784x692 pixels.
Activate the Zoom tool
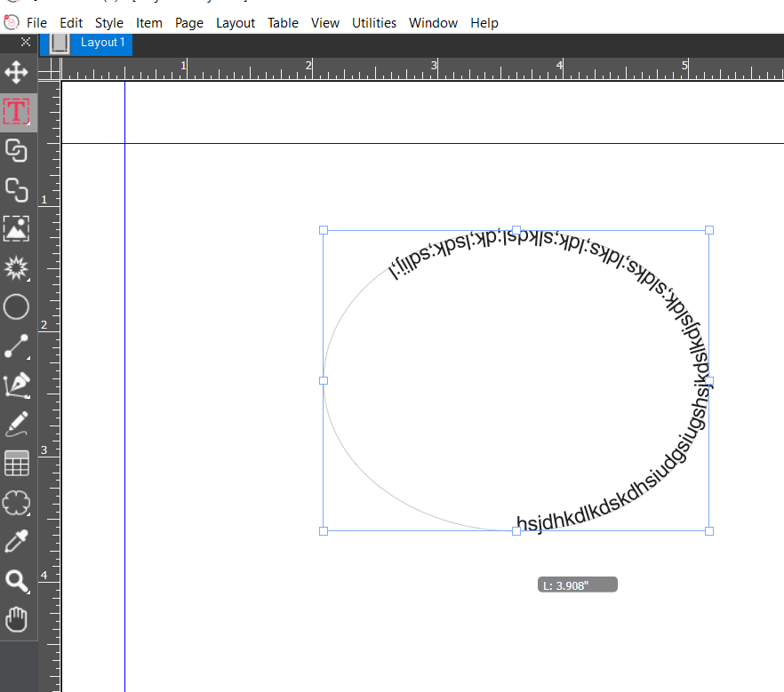18,581
